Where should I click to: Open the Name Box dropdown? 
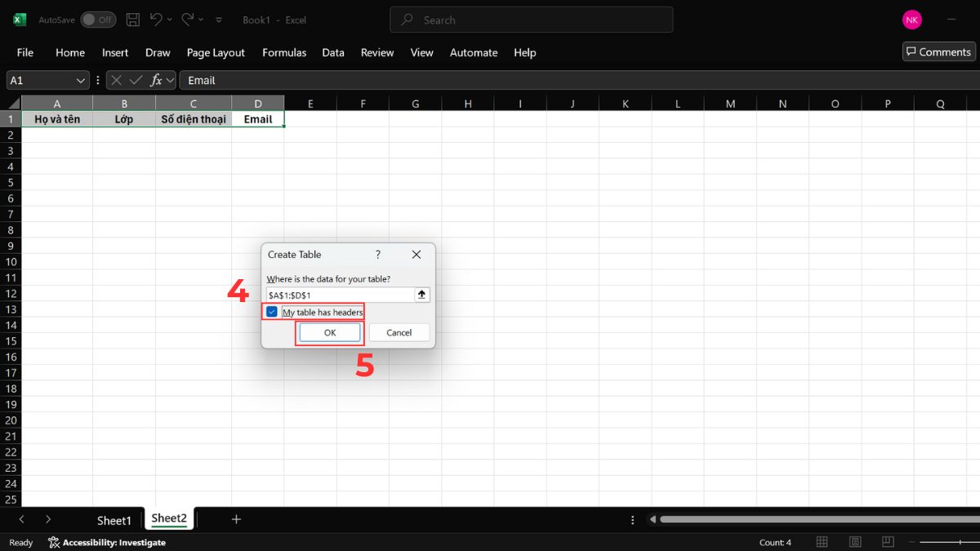click(x=79, y=80)
